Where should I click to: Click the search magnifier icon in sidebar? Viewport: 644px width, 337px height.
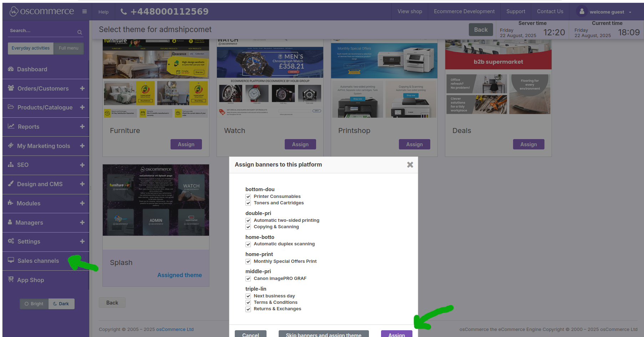coord(80,32)
